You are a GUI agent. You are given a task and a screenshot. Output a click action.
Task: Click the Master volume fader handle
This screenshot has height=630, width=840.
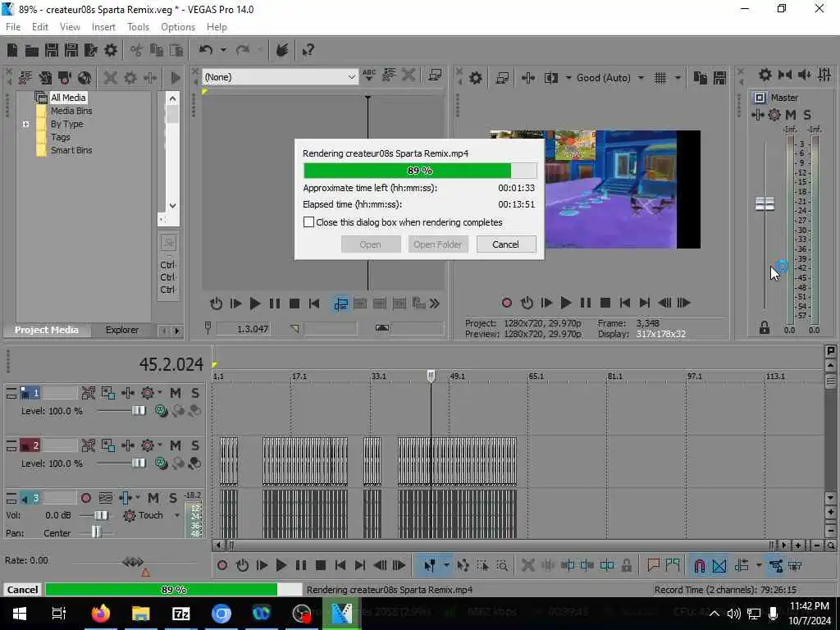(x=765, y=204)
